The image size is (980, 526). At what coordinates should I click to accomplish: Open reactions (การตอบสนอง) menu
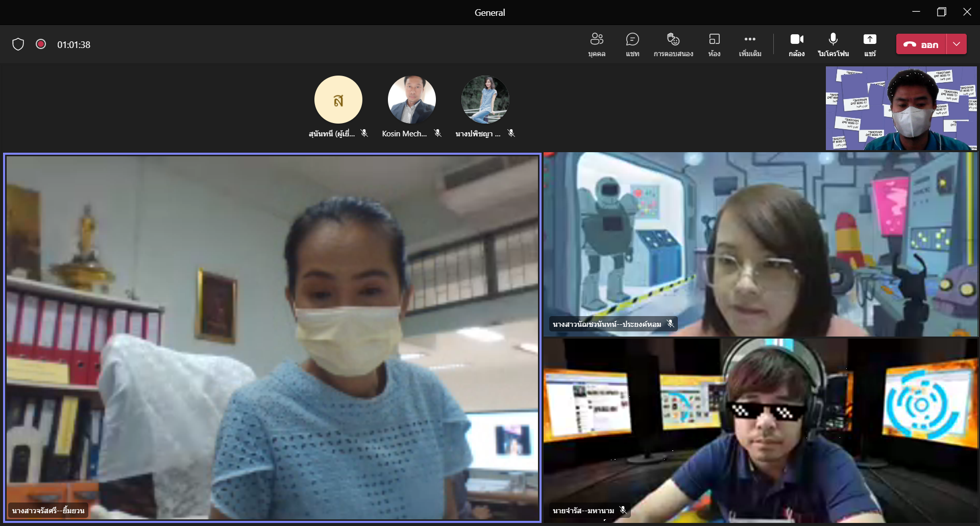pyautogui.click(x=673, y=44)
